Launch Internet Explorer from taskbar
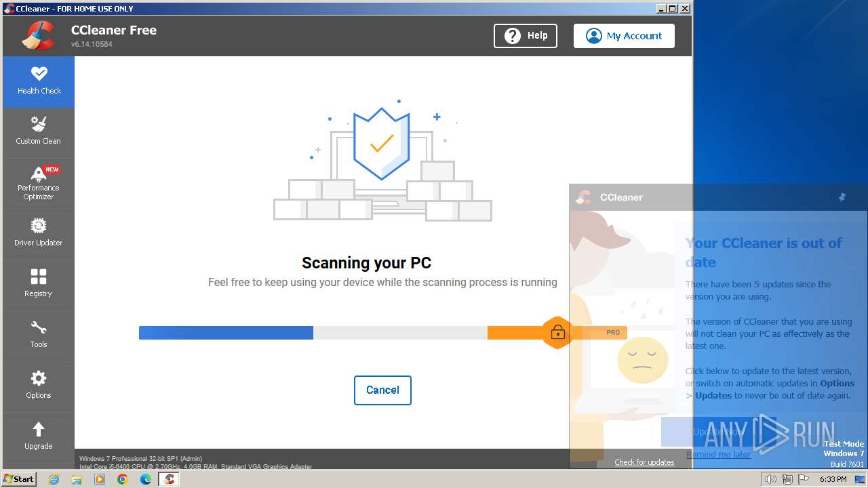This screenshot has height=488, width=868. [54, 479]
